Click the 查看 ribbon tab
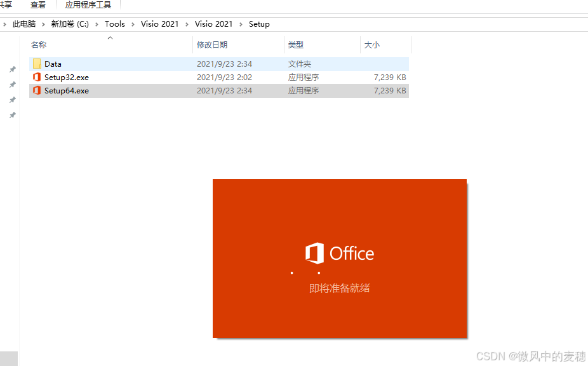This screenshot has width=588, height=366. 38,5
